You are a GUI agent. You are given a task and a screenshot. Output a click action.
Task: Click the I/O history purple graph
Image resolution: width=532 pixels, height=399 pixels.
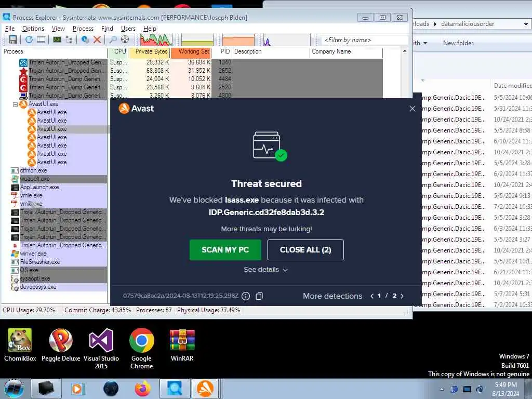287,39
